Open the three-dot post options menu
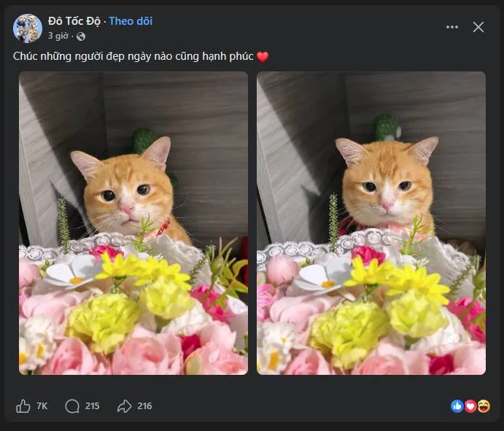 point(452,27)
